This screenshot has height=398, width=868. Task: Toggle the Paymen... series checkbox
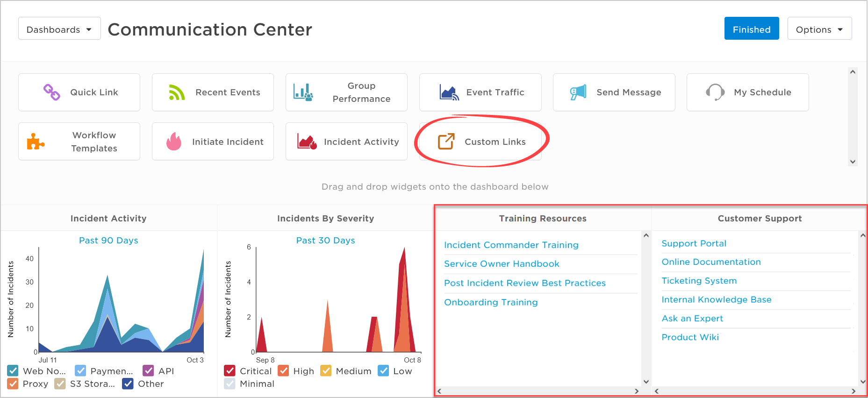[x=80, y=371]
